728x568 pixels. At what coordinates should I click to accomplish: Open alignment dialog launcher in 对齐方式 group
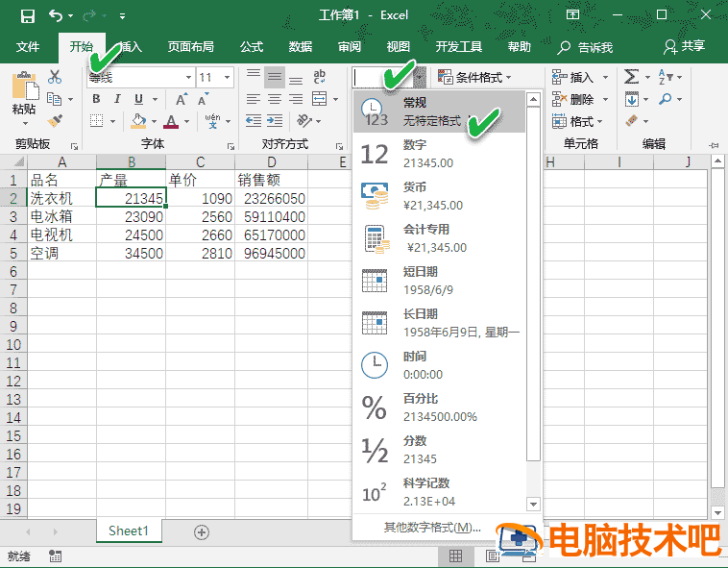pos(339,146)
